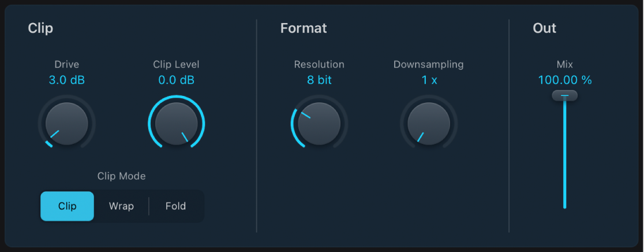
Task: Switch clip mode to Wrap
Action: (x=121, y=206)
